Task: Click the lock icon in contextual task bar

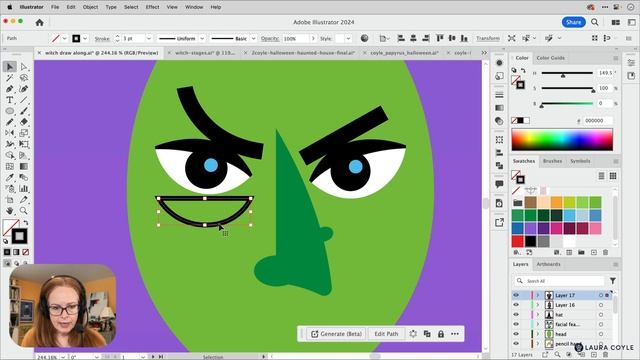Action: (x=441, y=334)
